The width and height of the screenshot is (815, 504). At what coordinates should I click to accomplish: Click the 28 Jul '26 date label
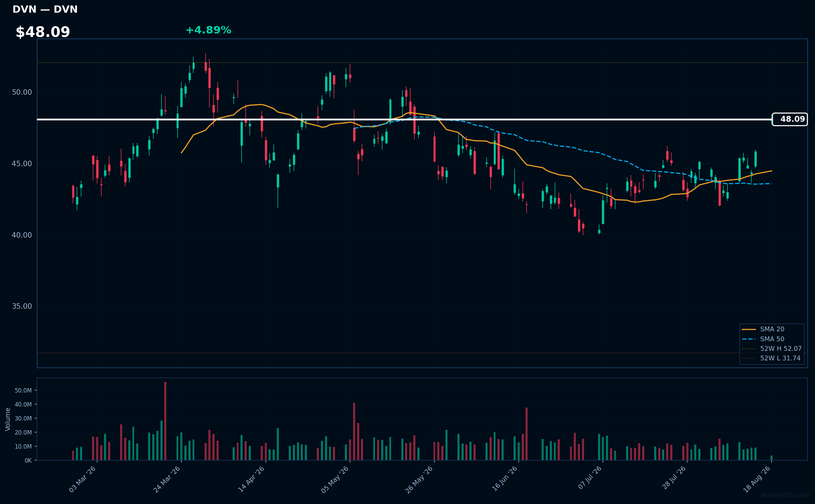[674, 478]
